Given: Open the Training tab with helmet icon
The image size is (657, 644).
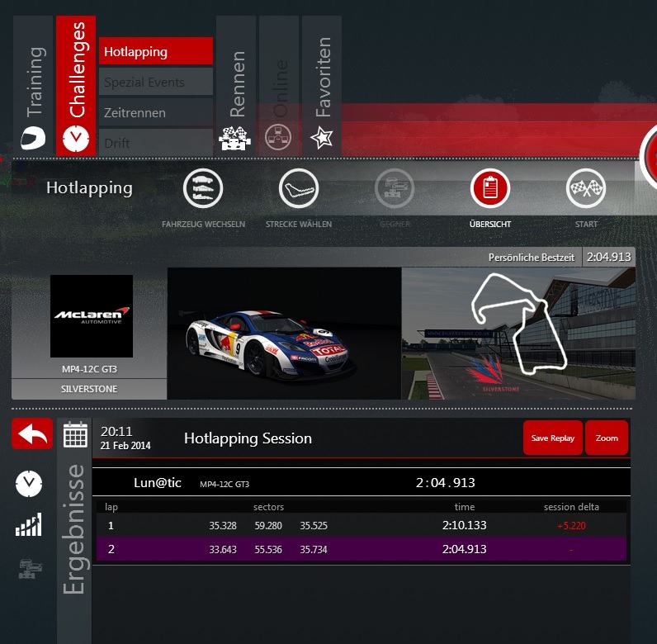Looking at the screenshot, I should [33, 86].
